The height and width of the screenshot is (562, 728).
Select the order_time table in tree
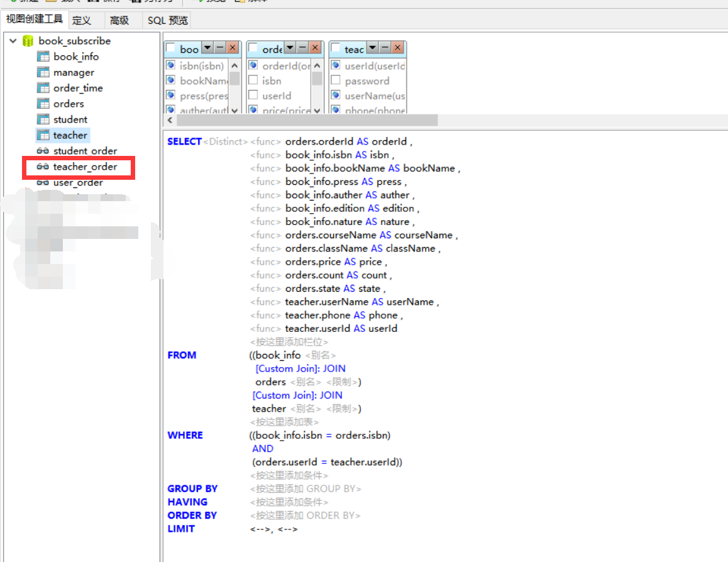[78, 88]
